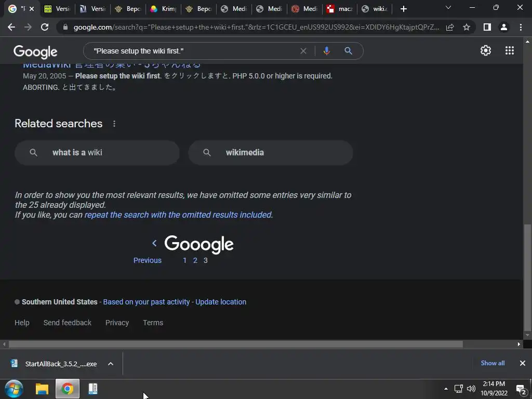Show hidden system tray icons
532x399 pixels.
click(446, 389)
